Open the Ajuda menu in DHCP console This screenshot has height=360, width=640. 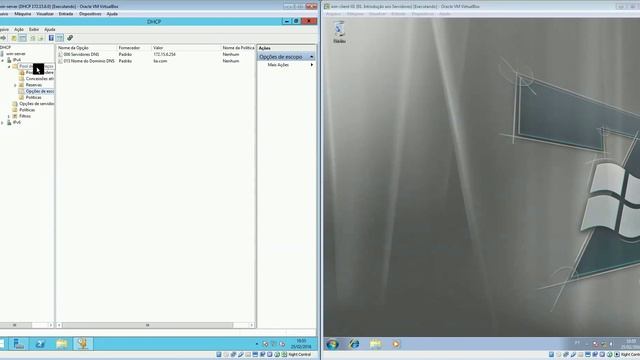coord(49,29)
